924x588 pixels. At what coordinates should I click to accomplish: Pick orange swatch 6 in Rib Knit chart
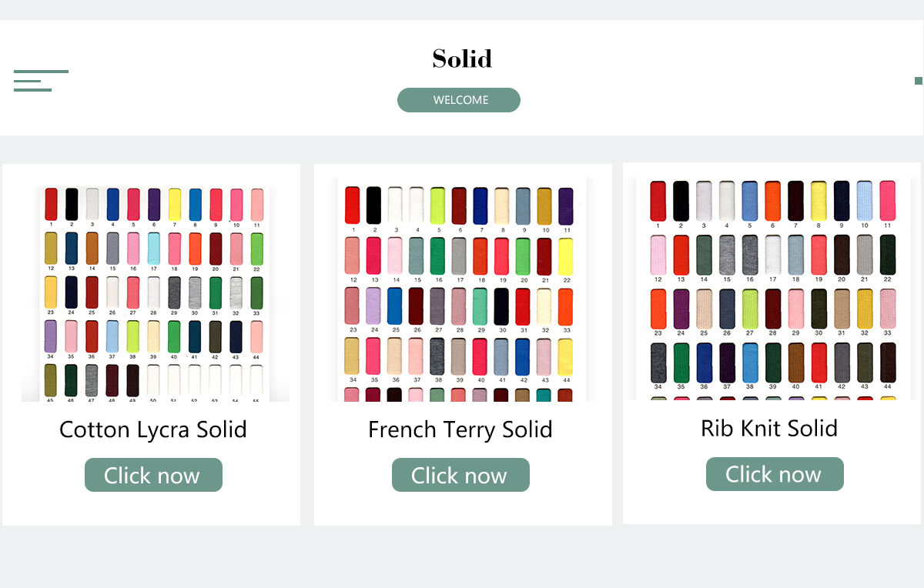pyautogui.click(x=773, y=201)
